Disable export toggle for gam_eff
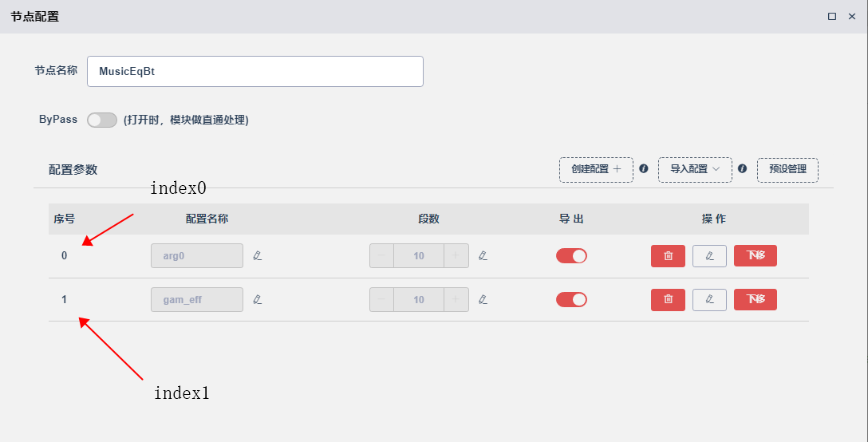The image size is (868, 442). coord(571,299)
